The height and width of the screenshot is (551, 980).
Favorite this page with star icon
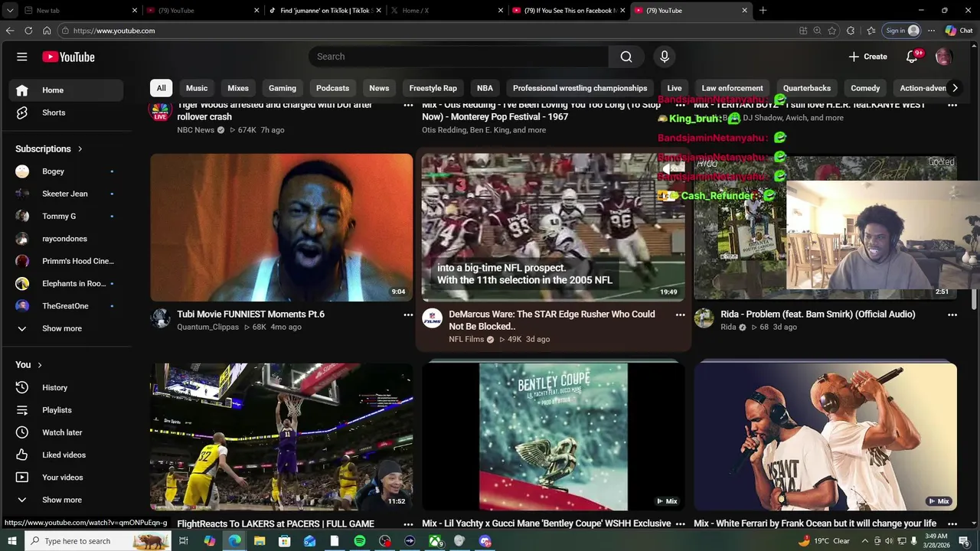click(832, 31)
